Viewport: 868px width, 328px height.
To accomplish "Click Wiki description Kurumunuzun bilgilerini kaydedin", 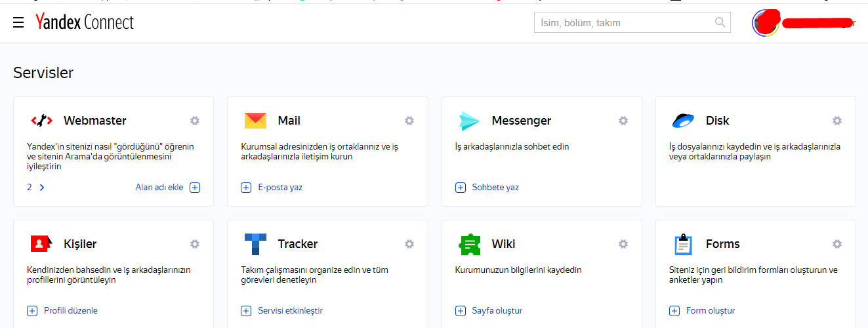I will pos(518,270).
